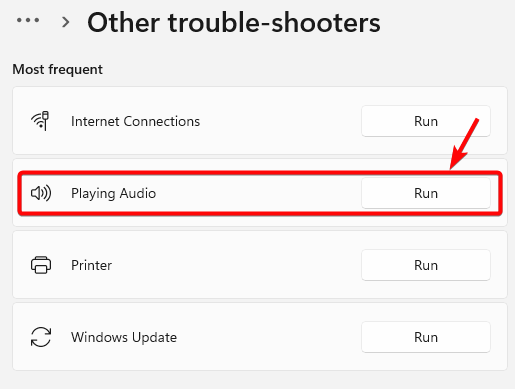
Task: Open the breadcrumb ellipsis menu
Action: (x=28, y=20)
